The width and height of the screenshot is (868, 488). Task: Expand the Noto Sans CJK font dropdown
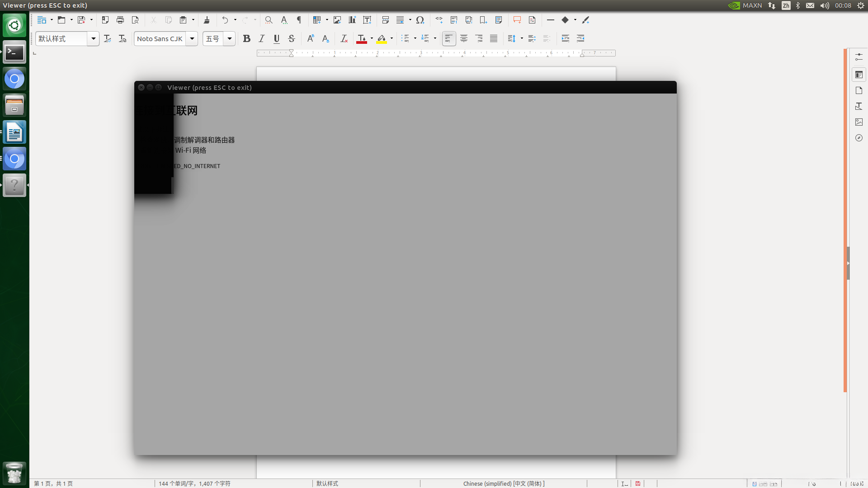[192, 39]
